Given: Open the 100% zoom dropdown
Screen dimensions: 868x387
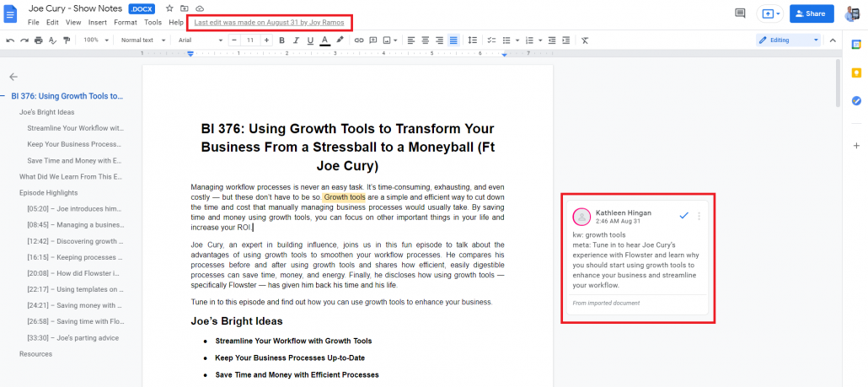Looking at the screenshot, I should pos(94,40).
